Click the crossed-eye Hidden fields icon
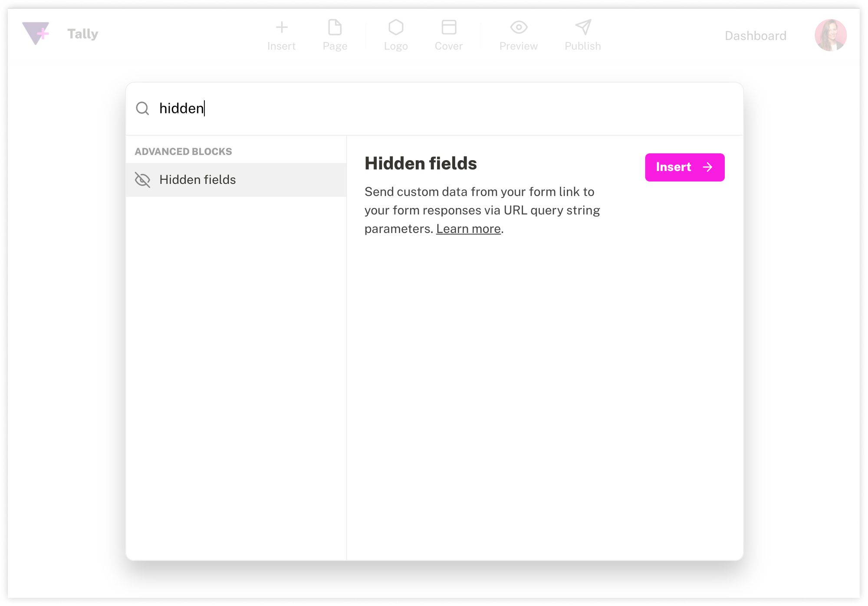This screenshot has width=868, height=606. 142,180
